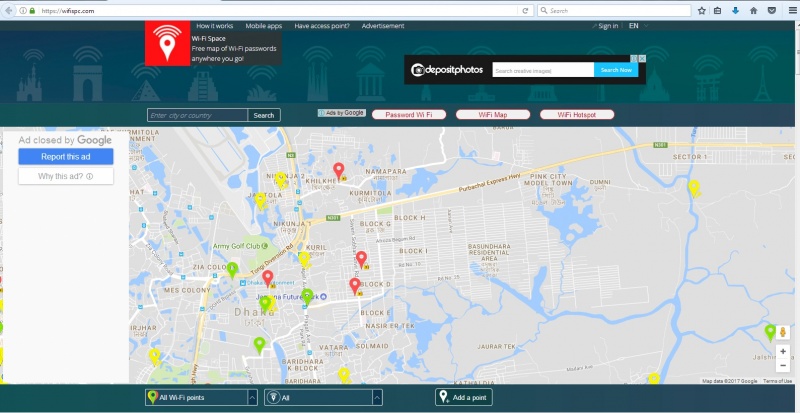Select the yellow marker east of Dumni
This screenshot has width=800, height=413.
tap(694, 188)
